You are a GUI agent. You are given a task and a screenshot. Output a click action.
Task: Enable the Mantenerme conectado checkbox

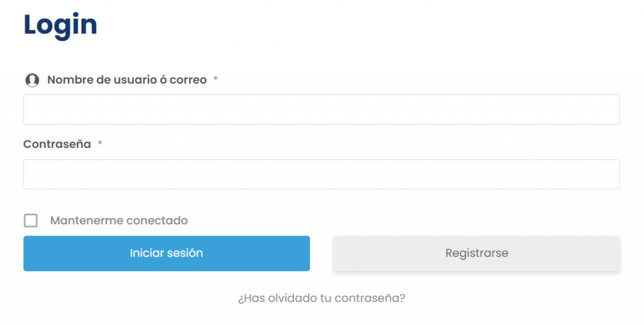point(31,221)
